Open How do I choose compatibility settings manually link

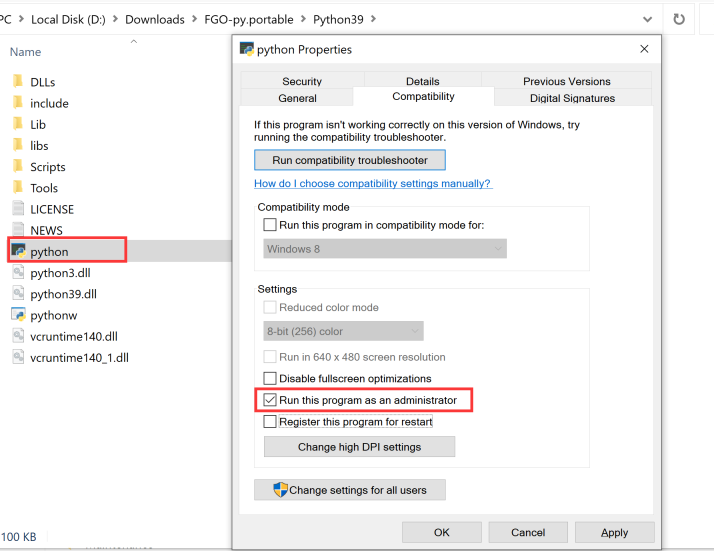pos(373,183)
